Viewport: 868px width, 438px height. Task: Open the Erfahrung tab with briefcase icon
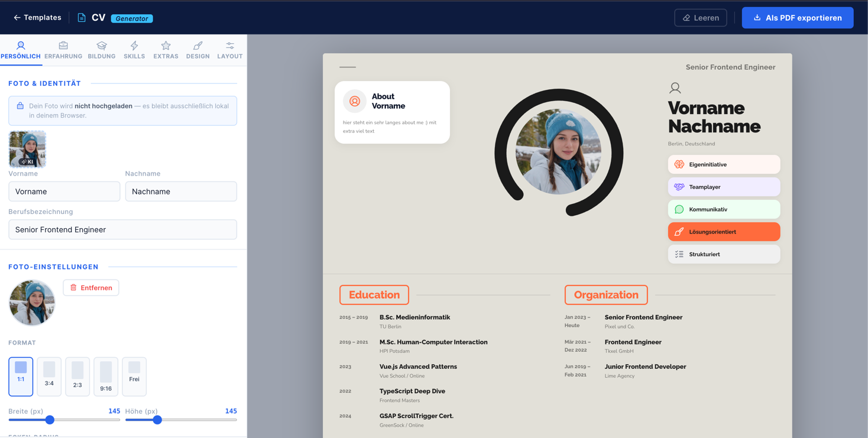coord(63,50)
